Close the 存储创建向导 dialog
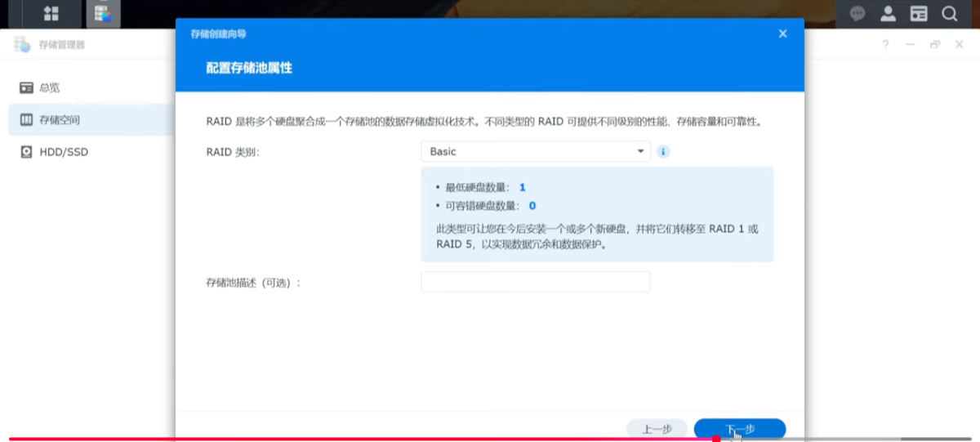Screen dimensions: 980x442 782,33
